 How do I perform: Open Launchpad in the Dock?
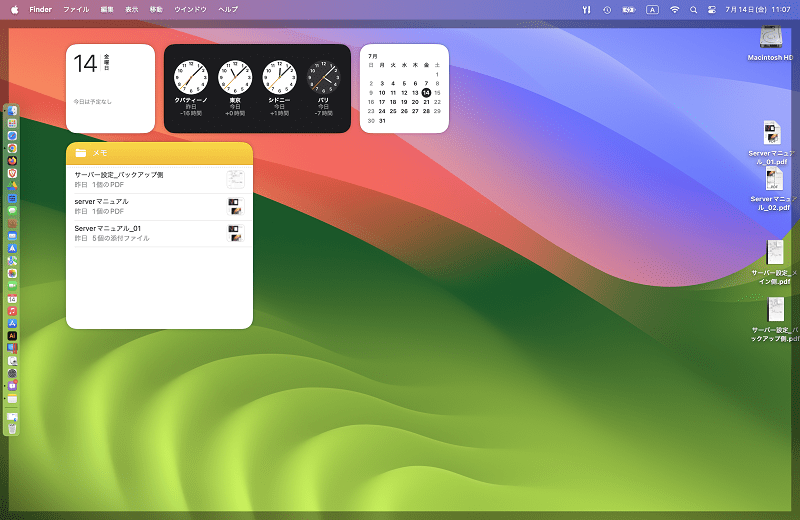[x=12, y=123]
